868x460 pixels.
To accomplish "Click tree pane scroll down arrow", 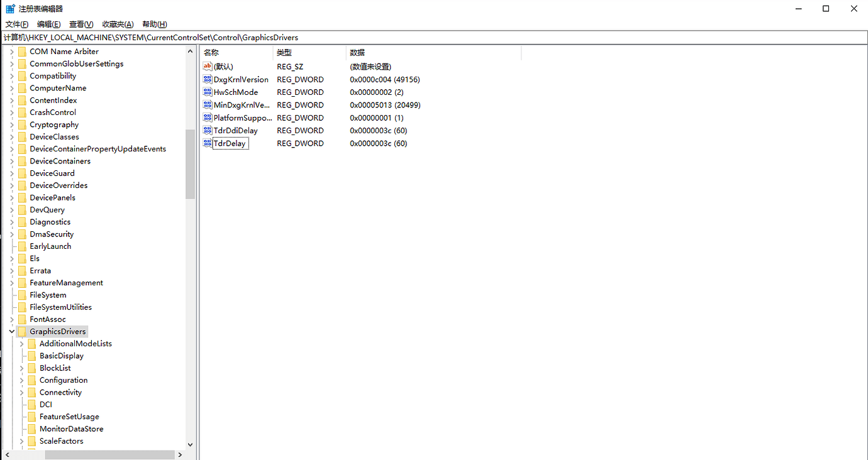I will coord(190,444).
